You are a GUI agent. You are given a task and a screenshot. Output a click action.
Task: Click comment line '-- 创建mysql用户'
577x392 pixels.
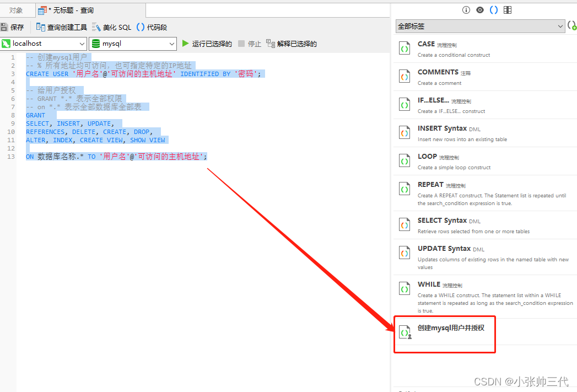(x=56, y=57)
